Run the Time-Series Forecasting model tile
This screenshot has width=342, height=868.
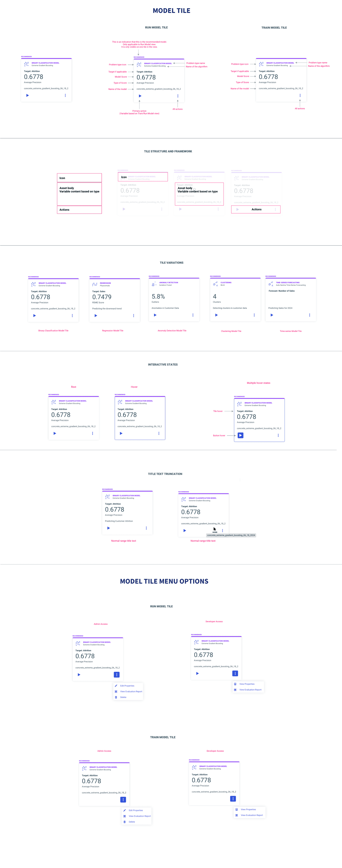tap(272, 315)
